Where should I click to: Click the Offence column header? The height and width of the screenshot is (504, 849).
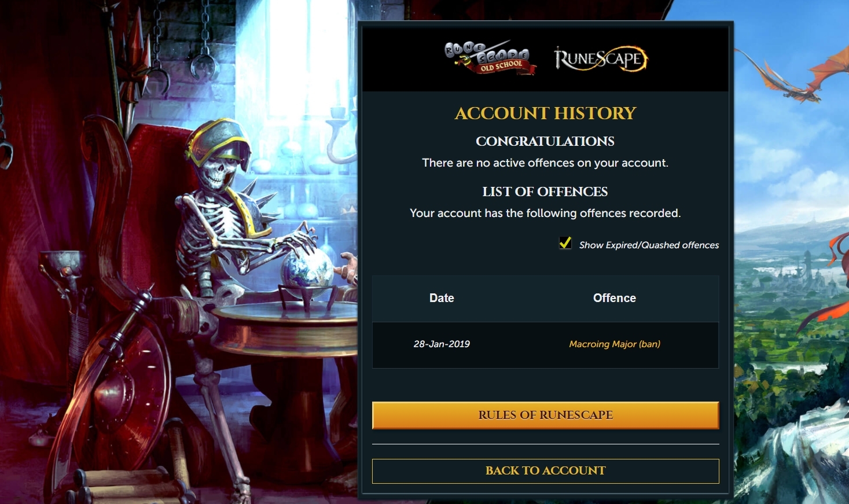coord(615,298)
